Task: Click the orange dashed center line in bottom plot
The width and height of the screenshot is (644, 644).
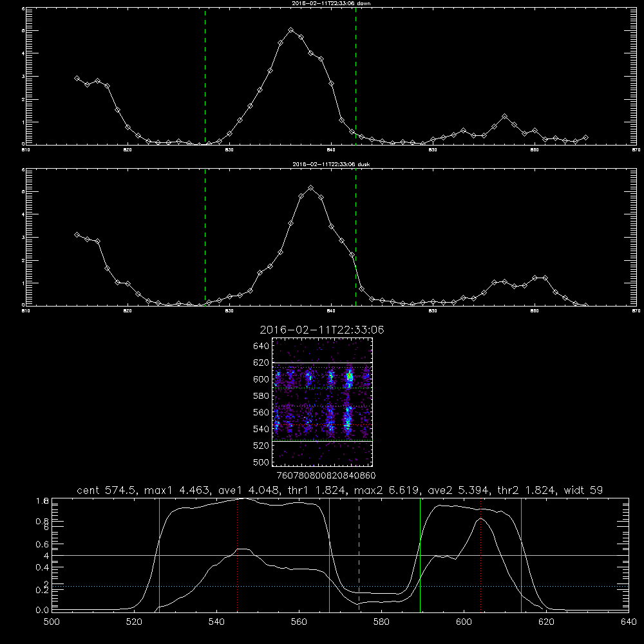Action: pyautogui.click(x=359, y=554)
